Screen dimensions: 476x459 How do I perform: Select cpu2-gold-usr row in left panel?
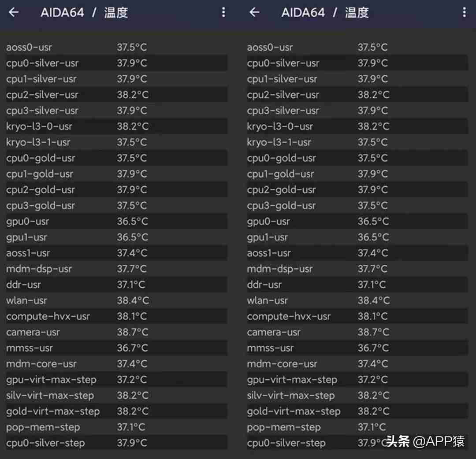tap(116, 189)
